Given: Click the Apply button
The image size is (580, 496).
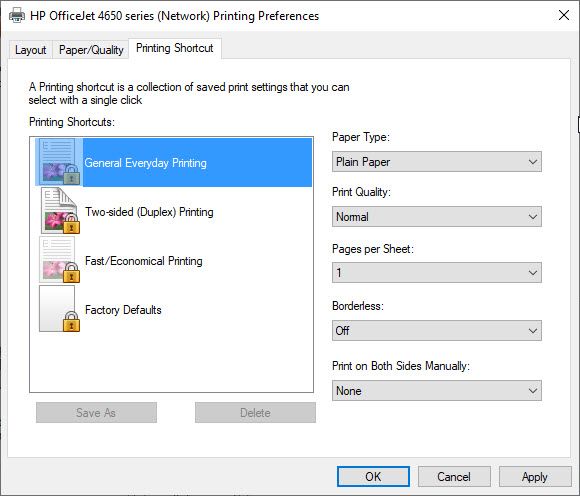Looking at the screenshot, I should pos(535,476).
